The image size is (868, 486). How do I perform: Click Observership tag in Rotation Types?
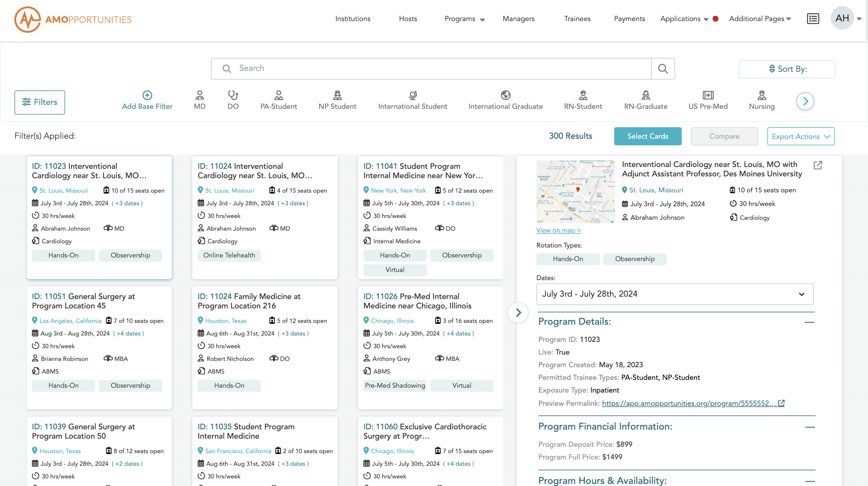point(635,259)
